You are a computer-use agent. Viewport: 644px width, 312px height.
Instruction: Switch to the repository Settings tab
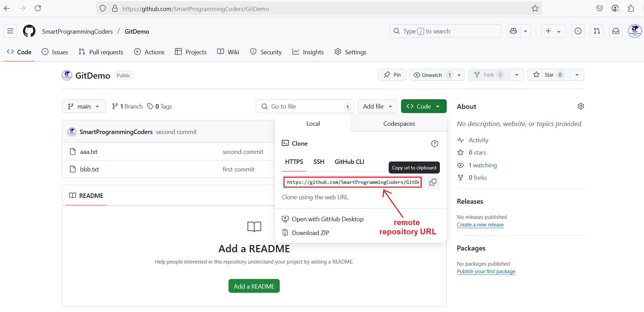click(351, 52)
